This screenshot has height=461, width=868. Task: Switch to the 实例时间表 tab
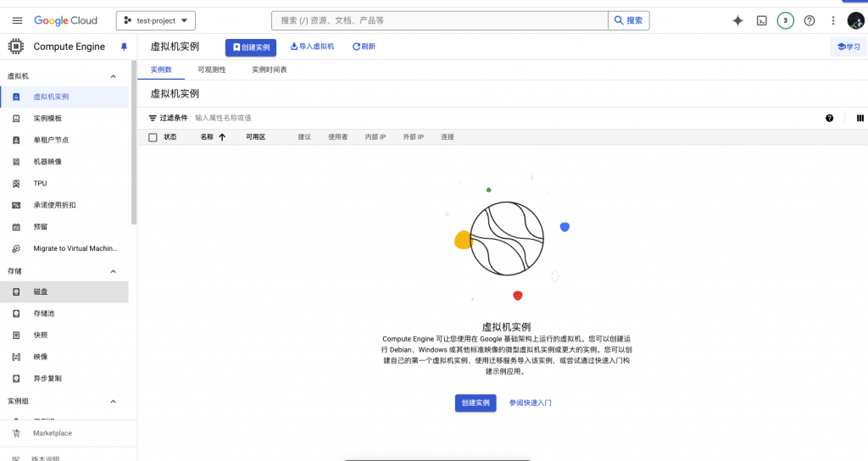[269, 69]
